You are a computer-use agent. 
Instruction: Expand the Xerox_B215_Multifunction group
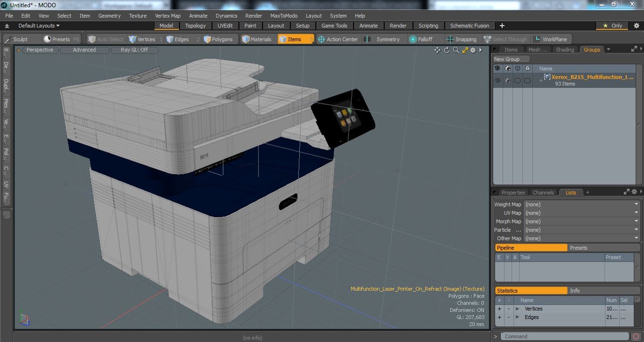(x=541, y=80)
